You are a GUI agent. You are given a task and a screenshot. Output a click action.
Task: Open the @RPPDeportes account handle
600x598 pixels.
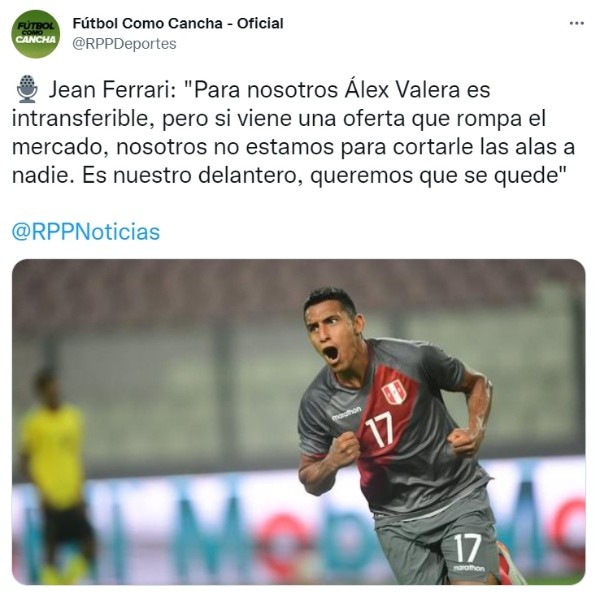click(124, 44)
